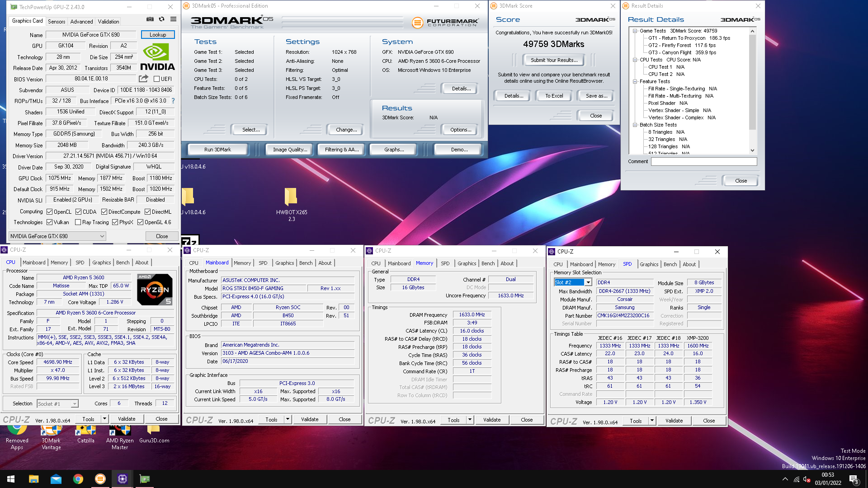Click Validate in CPU-Z SPD window
Screen dimensions: 868x488
tap(674, 420)
